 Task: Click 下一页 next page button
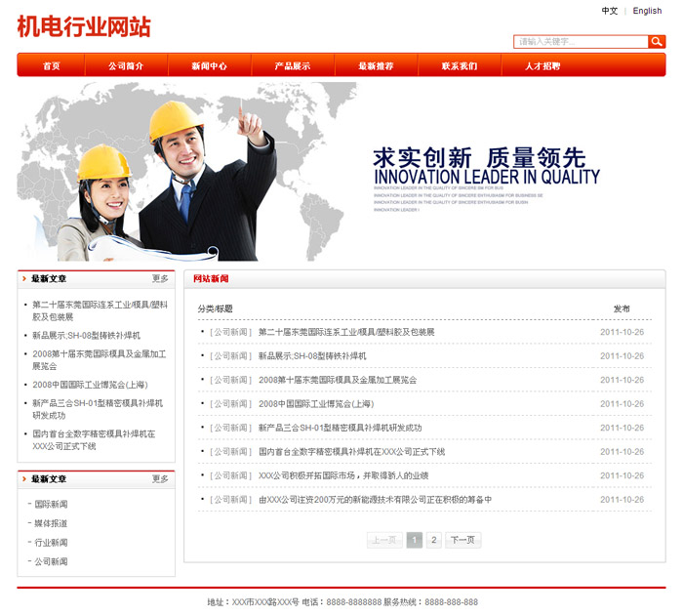[x=463, y=540]
